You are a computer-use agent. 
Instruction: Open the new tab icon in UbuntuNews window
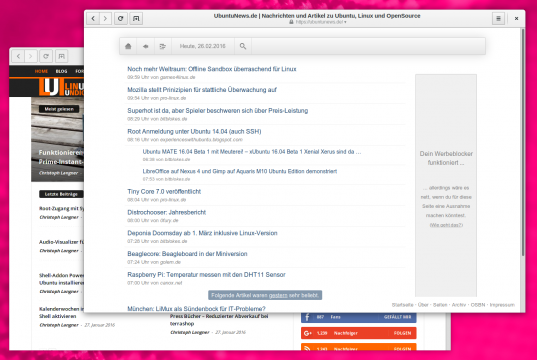(x=136, y=18)
